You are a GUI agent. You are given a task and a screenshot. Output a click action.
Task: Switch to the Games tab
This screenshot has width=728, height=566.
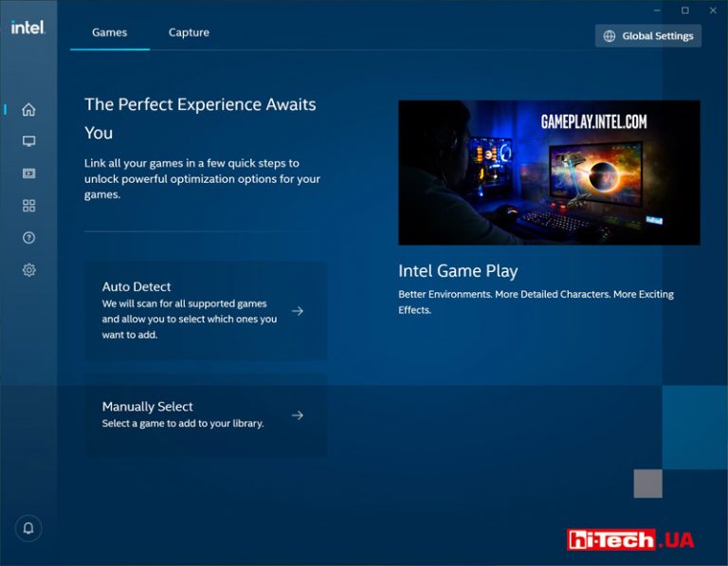110,32
